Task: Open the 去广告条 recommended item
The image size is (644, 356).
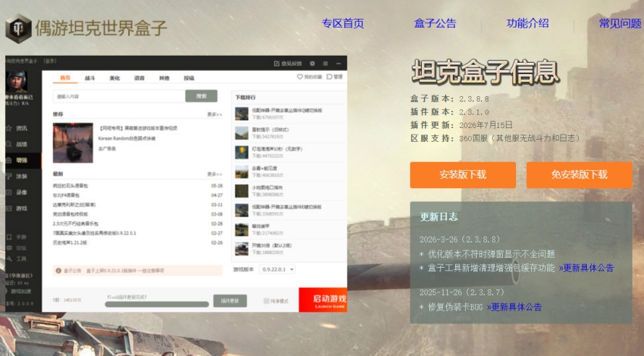Action: [107, 148]
